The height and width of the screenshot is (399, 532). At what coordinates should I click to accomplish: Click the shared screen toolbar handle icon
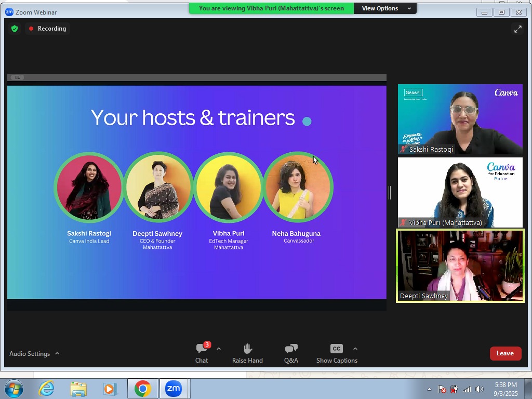tap(17, 77)
